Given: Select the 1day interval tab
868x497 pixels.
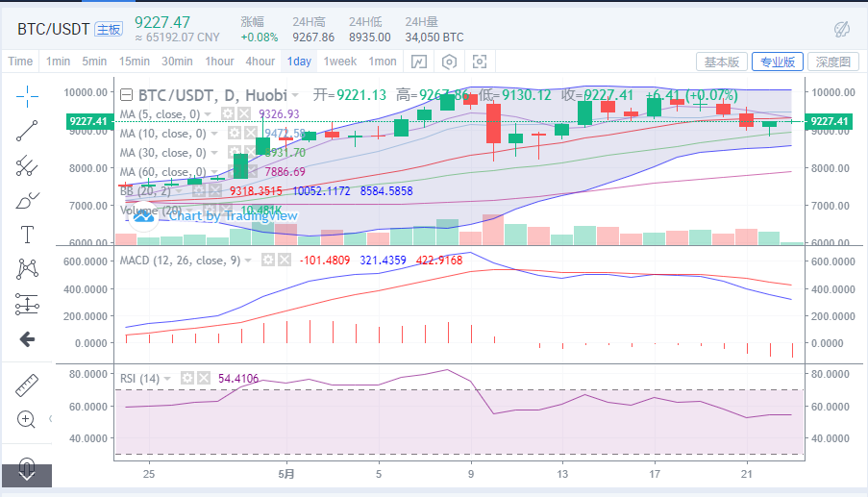Looking at the screenshot, I should tap(299, 62).
